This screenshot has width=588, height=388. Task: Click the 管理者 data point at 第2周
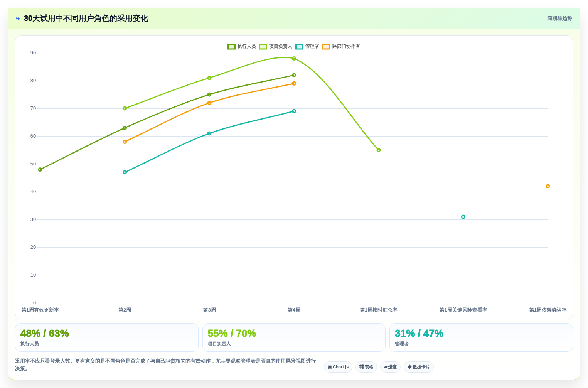[125, 172]
